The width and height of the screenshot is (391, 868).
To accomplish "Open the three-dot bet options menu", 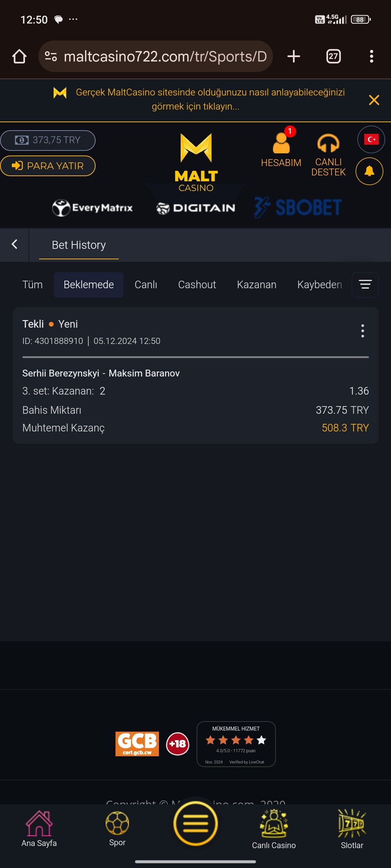I will click(x=362, y=331).
